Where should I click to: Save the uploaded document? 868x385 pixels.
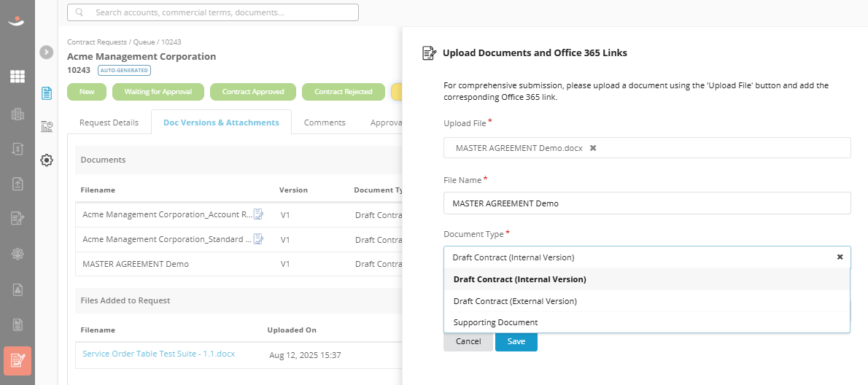[516, 341]
